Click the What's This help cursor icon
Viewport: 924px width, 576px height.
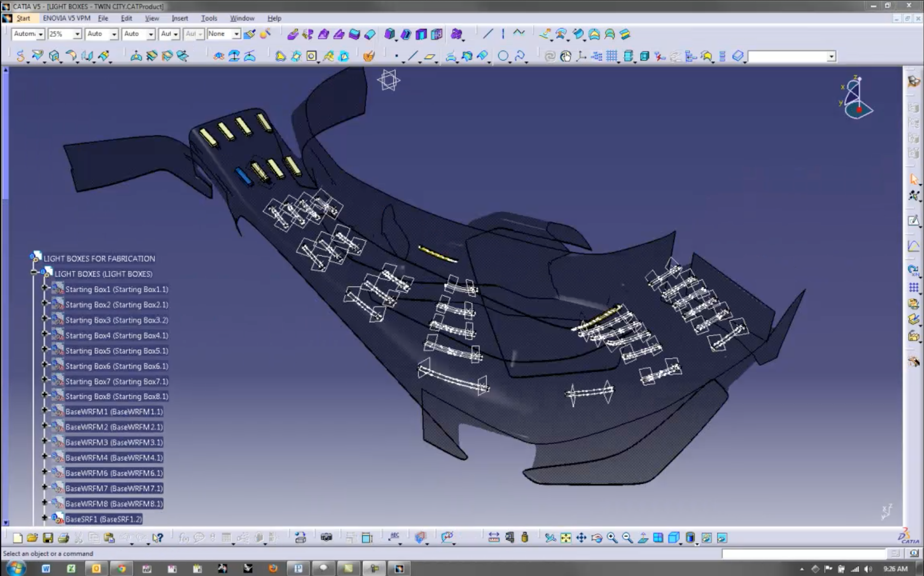point(157,538)
